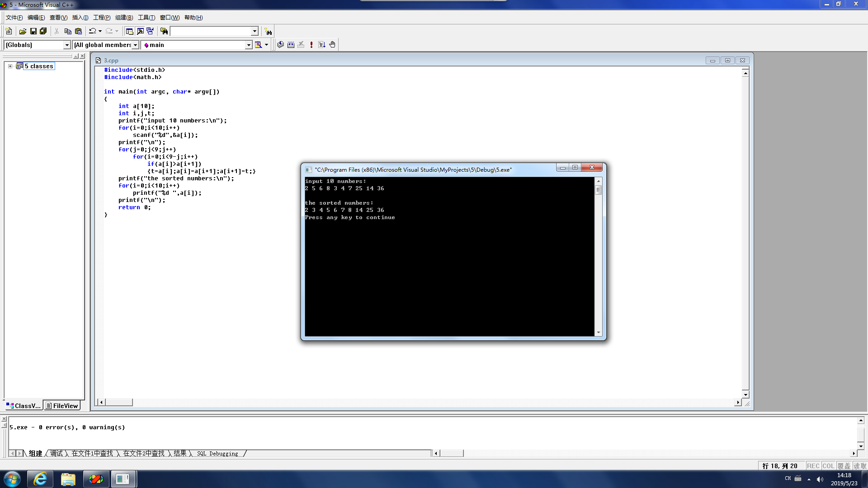Click the console window vertical scrollbar thumb
868x488 pixels.
coord(599,190)
